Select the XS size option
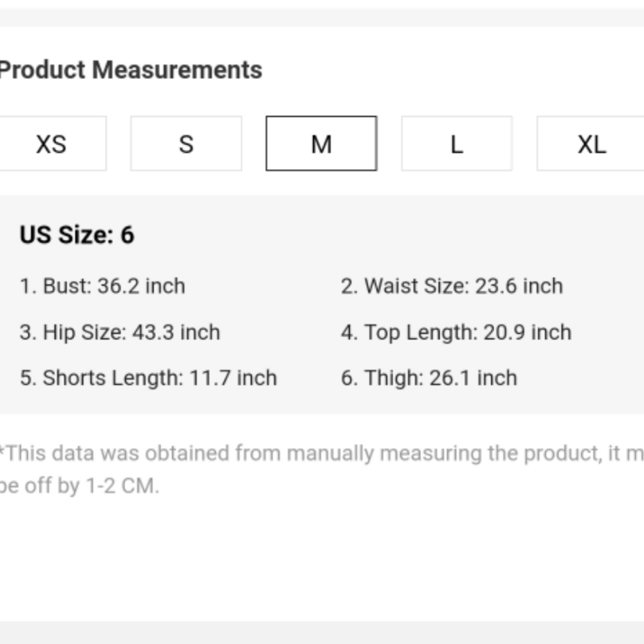644x644 pixels. click(52, 144)
